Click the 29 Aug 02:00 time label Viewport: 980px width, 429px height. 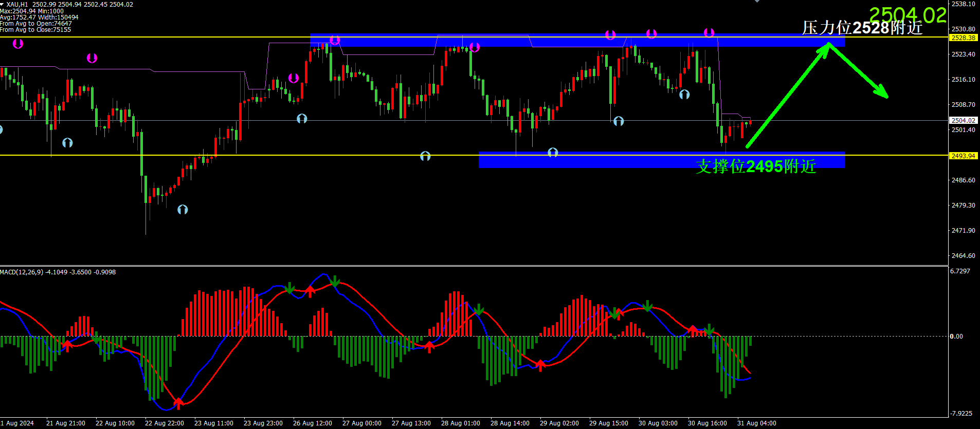coord(559,423)
